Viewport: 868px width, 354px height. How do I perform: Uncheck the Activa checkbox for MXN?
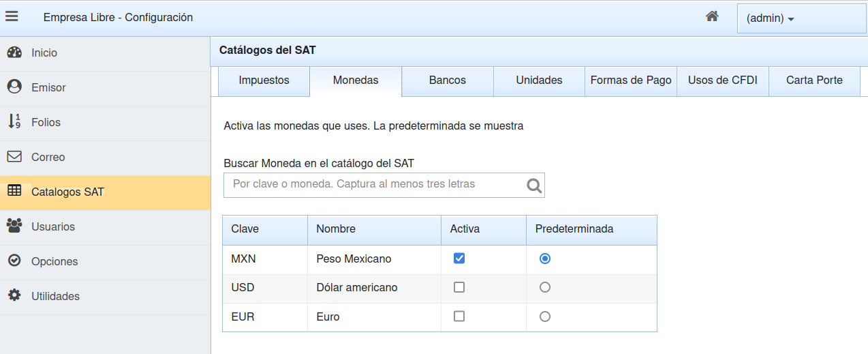[459, 259]
